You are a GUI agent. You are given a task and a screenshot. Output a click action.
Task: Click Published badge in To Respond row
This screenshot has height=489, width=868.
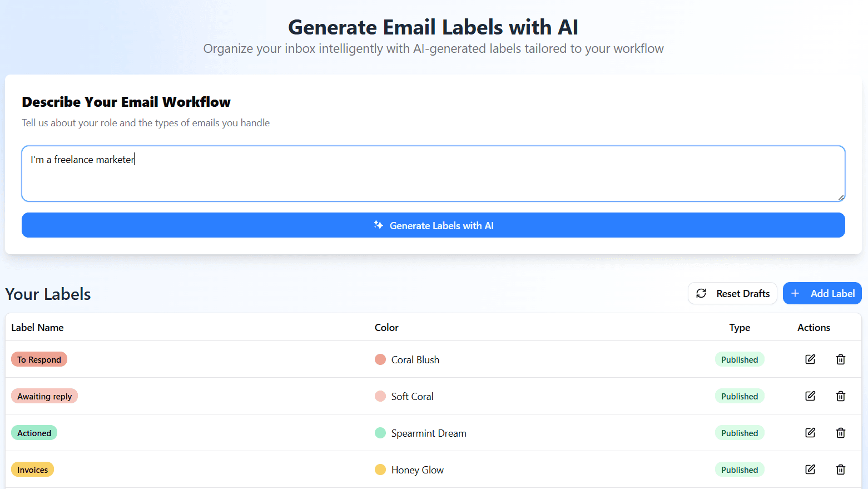coord(740,359)
